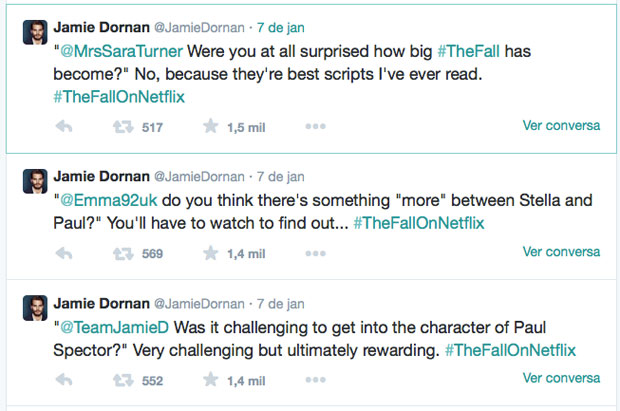View conversation for the @TeamJamieD tweet
This screenshot has width=620, height=411.
click(x=561, y=379)
